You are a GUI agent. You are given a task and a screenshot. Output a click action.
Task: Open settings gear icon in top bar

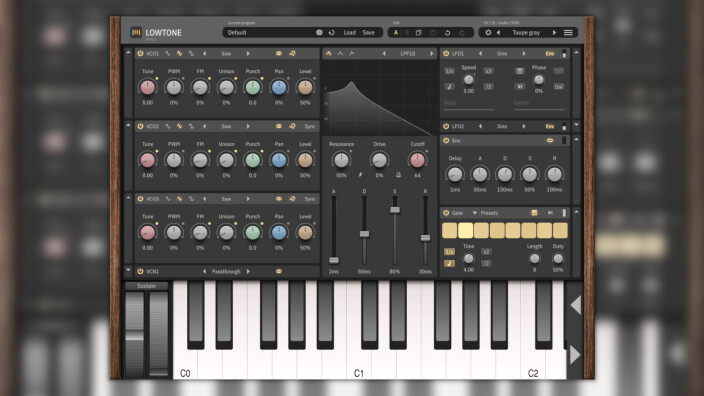tap(488, 33)
